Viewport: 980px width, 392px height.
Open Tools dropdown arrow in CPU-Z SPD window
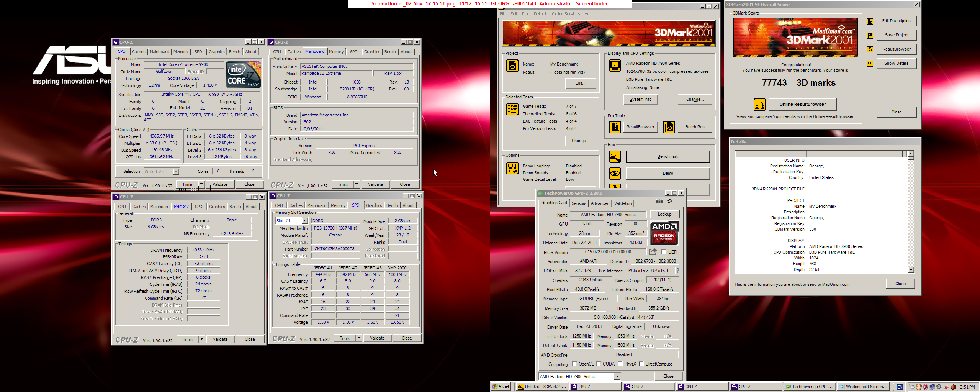[x=358, y=338]
